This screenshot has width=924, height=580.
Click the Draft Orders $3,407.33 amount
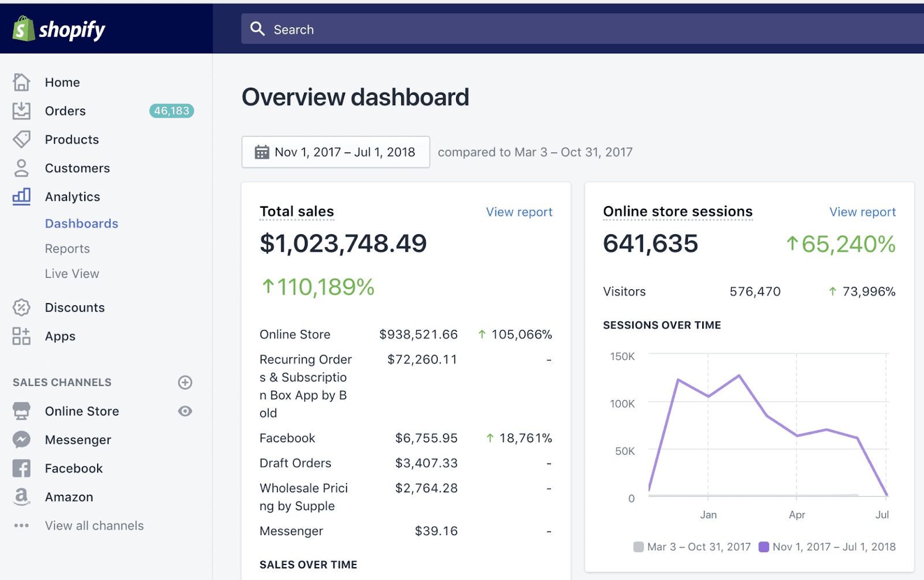[x=426, y=463]
